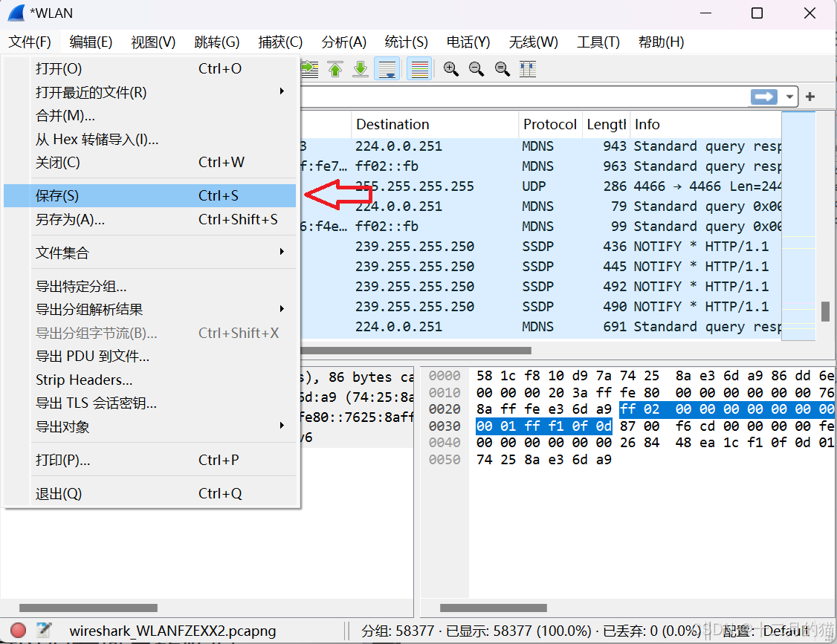Click the packet minimap overview strip

coord(798,226)
